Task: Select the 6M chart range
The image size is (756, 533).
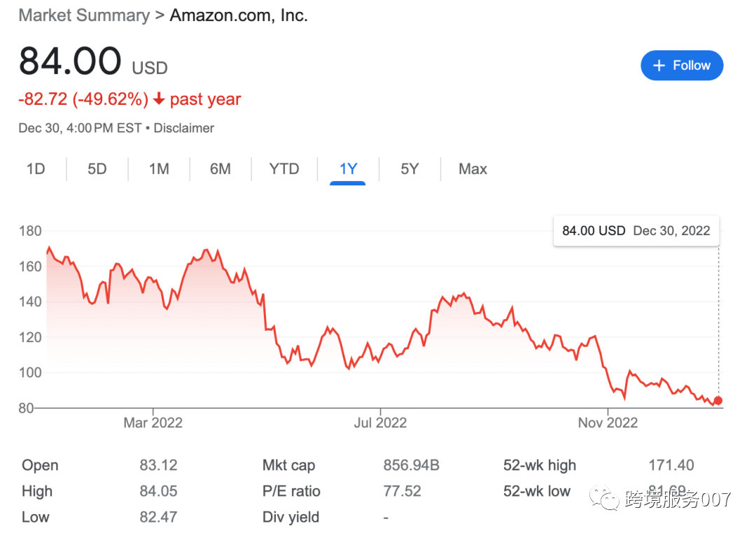Action: pos(220,169)
